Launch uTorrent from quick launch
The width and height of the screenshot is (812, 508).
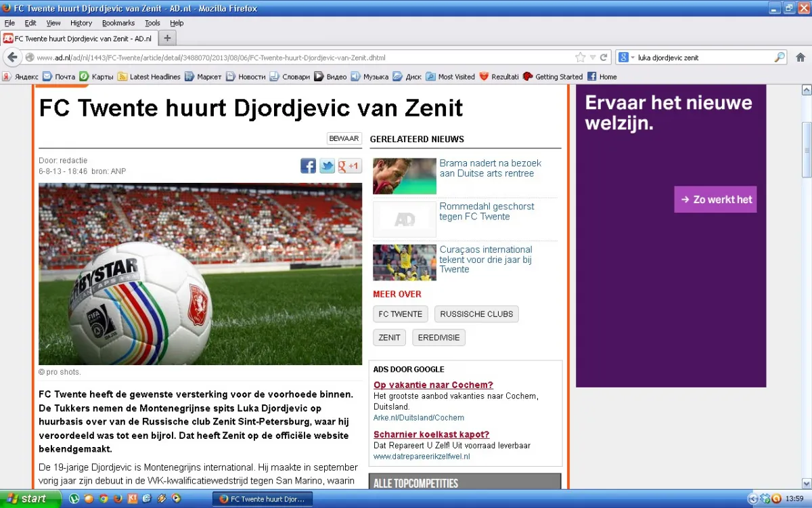(x=74, y=499)
